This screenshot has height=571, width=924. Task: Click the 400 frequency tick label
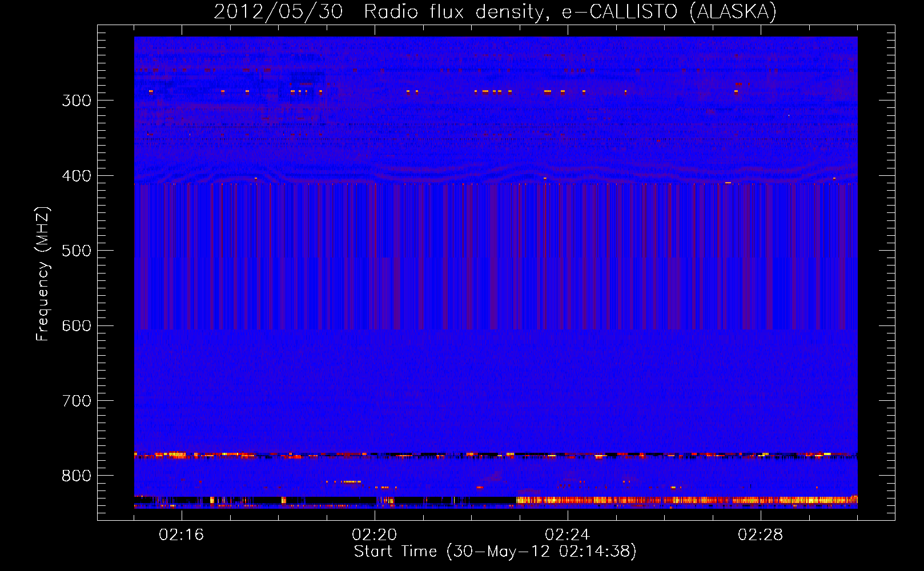click(x=77, y=176)
